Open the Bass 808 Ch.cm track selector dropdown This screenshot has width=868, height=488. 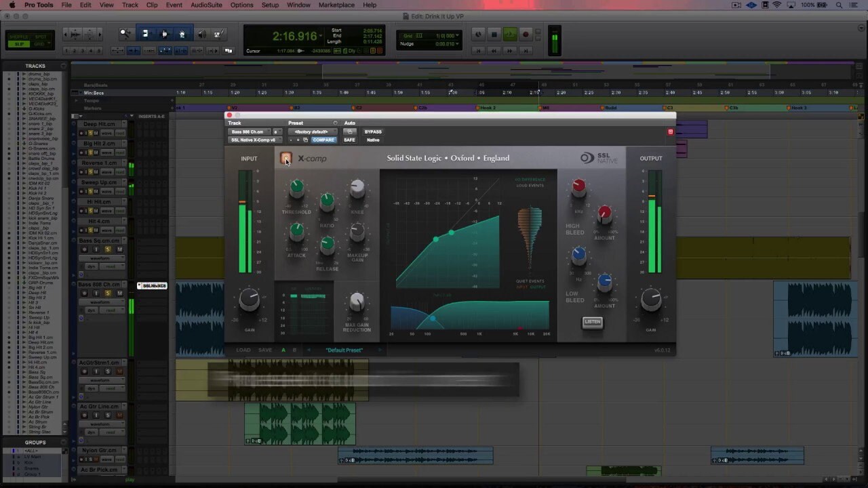pos(250,131)
